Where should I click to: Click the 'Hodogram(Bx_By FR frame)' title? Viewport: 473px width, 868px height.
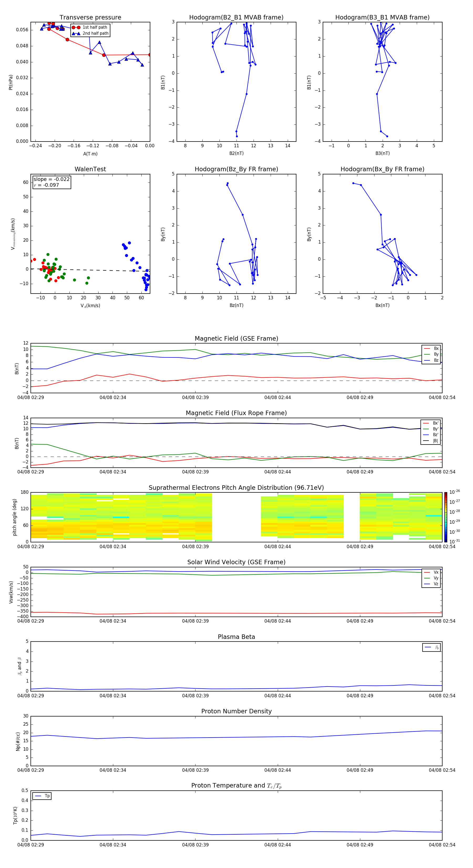pos(382,169)
